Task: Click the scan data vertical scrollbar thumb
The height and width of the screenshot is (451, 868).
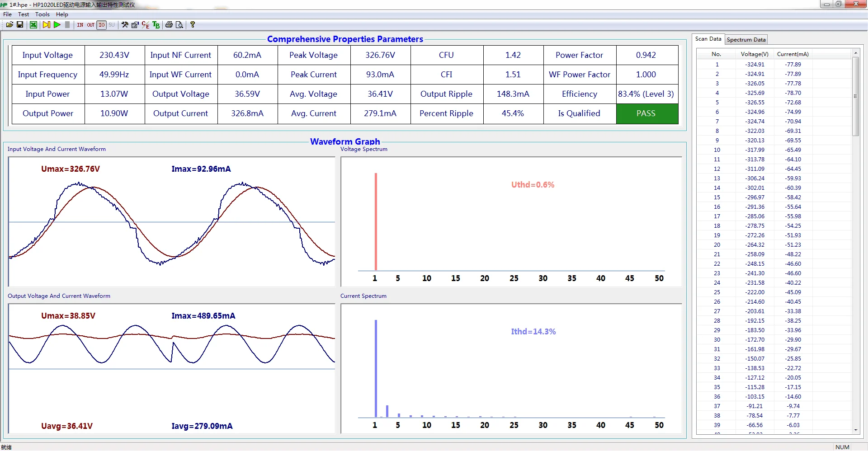Action: [855, 96]
